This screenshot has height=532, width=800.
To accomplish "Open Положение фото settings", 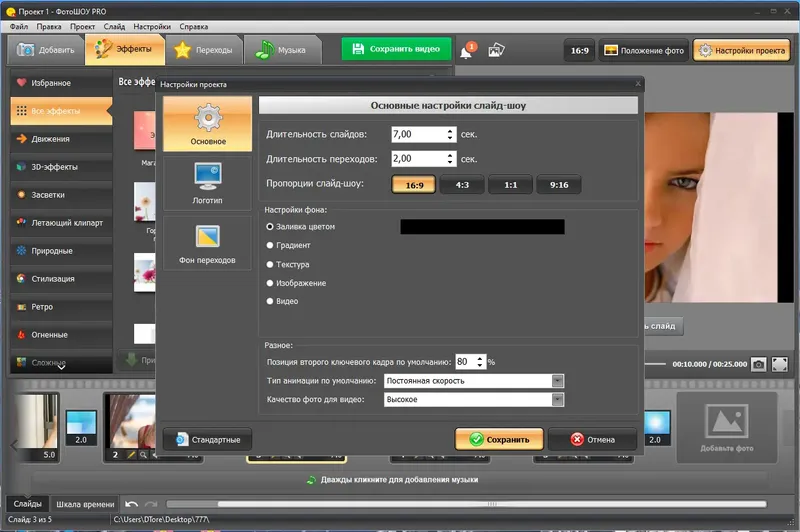I will click(644, 50).
